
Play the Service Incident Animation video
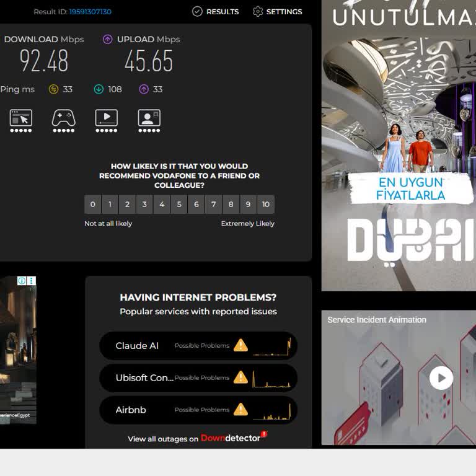click(441, 378)
